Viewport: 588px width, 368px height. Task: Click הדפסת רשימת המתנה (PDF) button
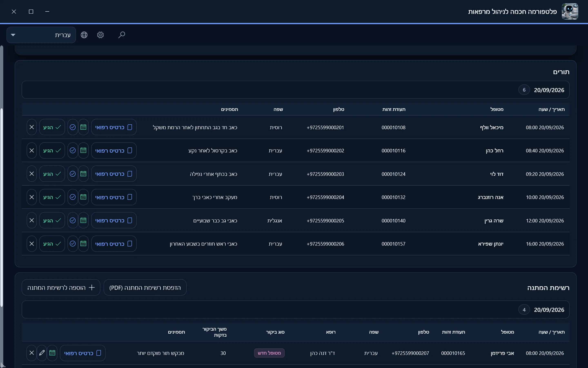145,287
